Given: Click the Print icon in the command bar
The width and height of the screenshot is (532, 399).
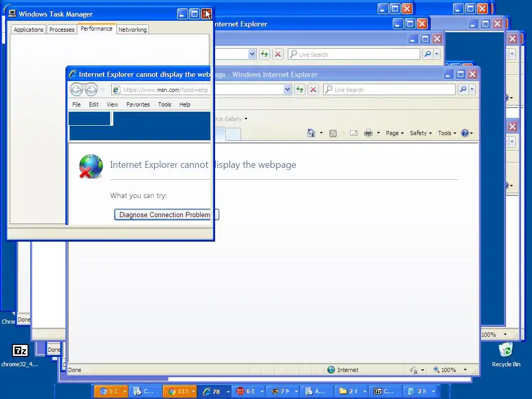Looking at the screenshot, I should (x=368, y=133).
